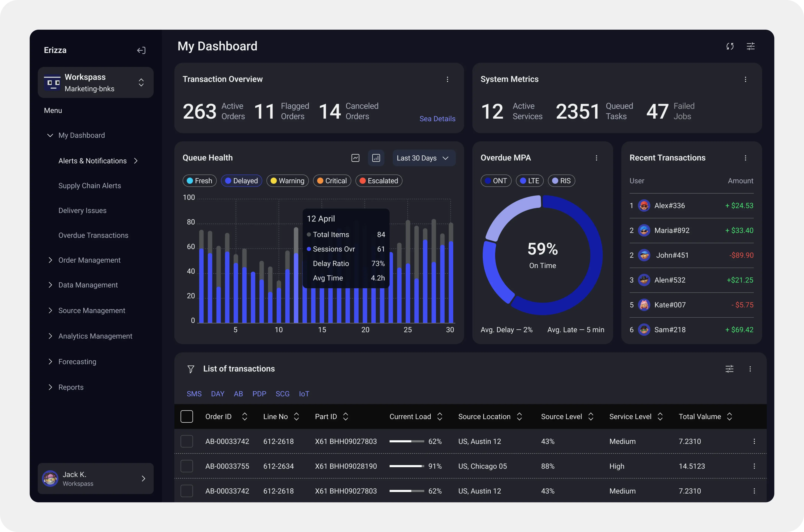Switch Queue Health to line chart view

pyautogui.click(x=355, y=158)
